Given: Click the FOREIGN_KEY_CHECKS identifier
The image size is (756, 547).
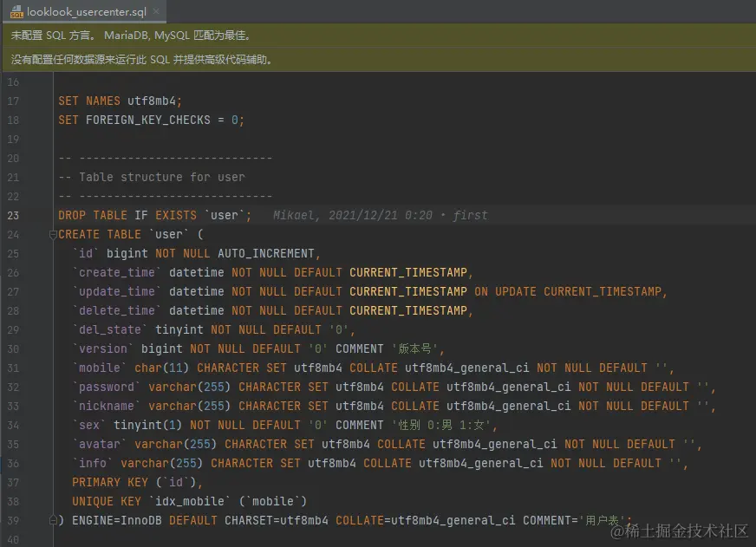Looking at the screenshot, I should pyautogui.click(x=148, y=120).
